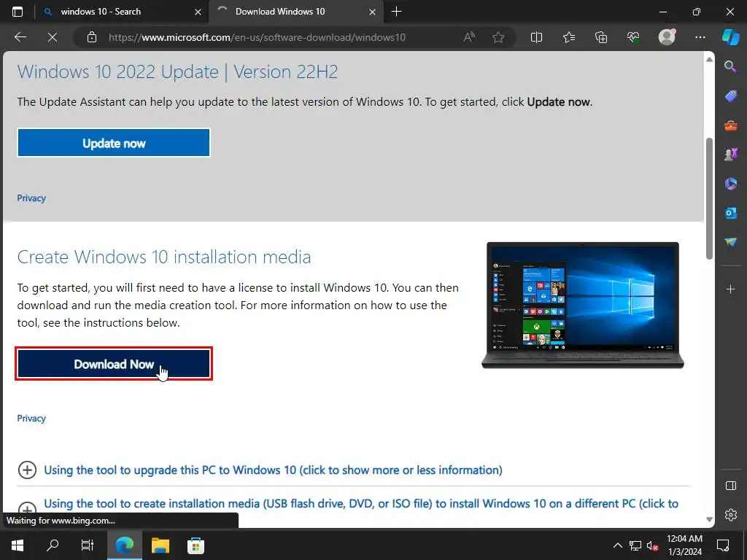The image size is (747, 560).
Task: Click the page vertical scrollbar thumb
Action: [x=709, y=198]
